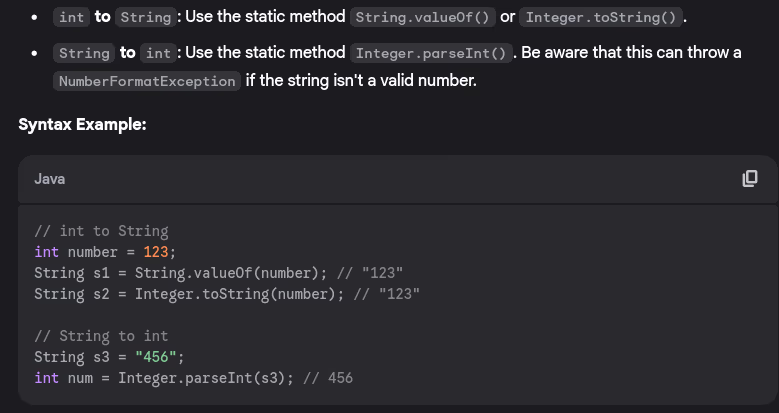Click the copy code icon
This screenshot has height=413, width=779.
point(749,178)
